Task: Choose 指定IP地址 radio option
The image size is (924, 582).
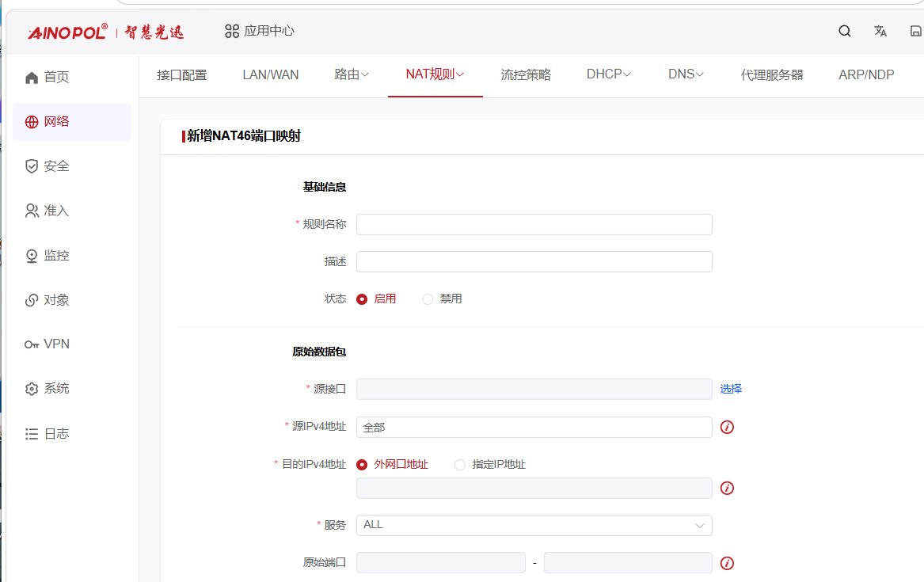Action: pos(460,465)
